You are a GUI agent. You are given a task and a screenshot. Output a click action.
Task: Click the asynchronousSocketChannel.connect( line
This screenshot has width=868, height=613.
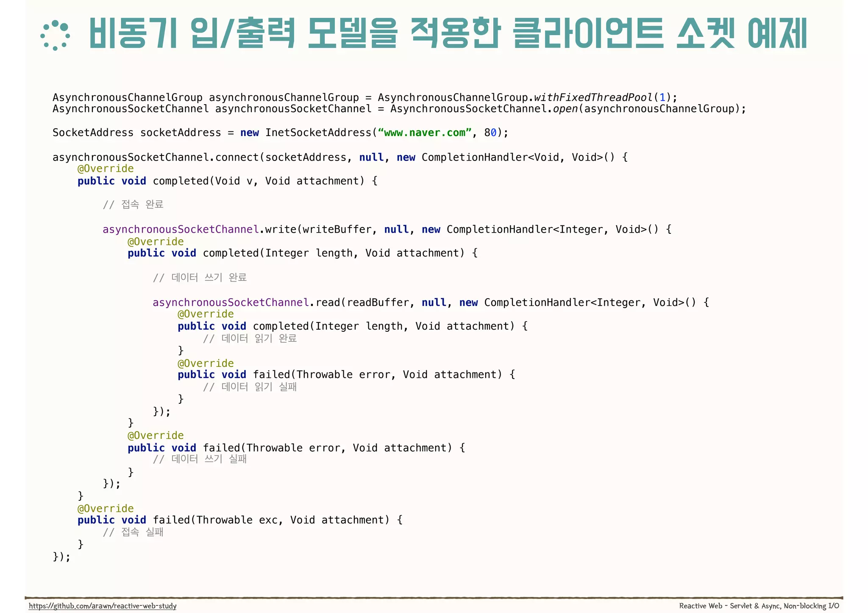point(340,157)
